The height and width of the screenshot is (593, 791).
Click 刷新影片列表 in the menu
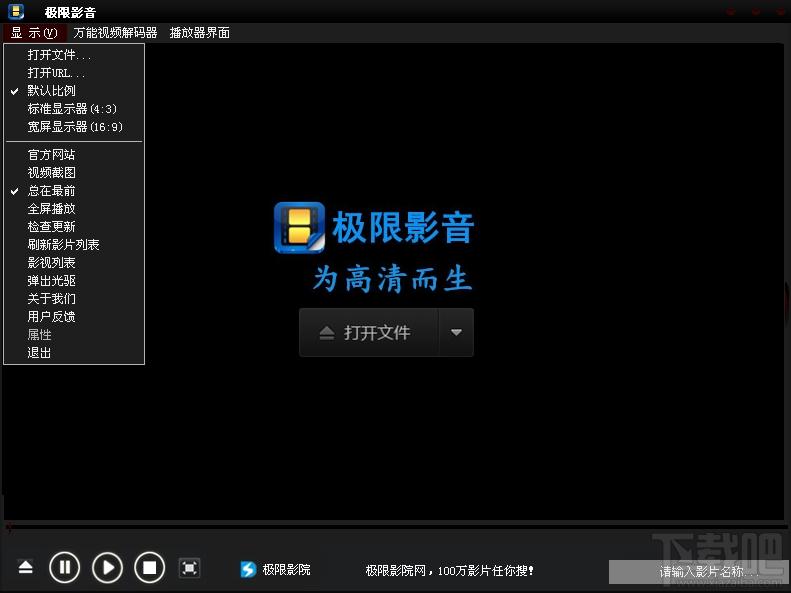click(x=74, y=245)
